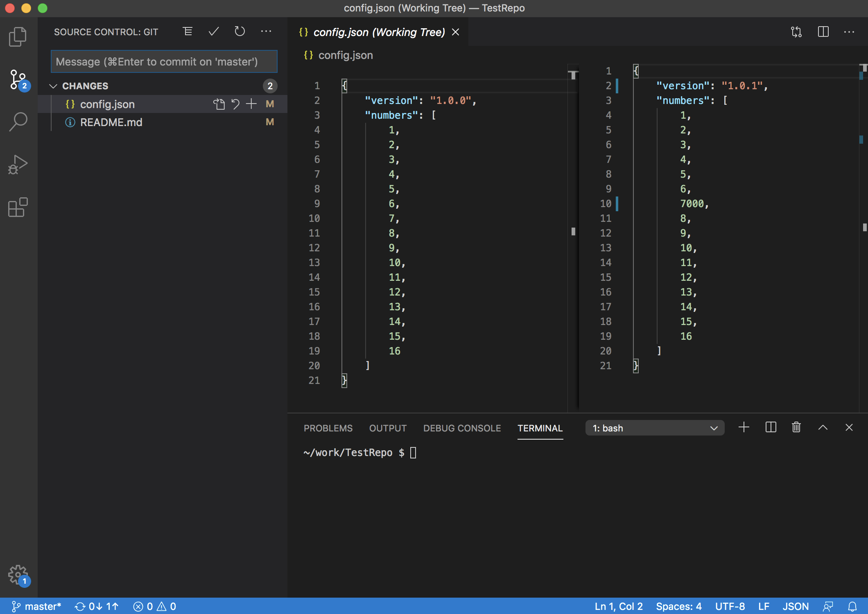
Task: Switch to the DEBUG CONSOLE tab
Action: pos(462,428)
